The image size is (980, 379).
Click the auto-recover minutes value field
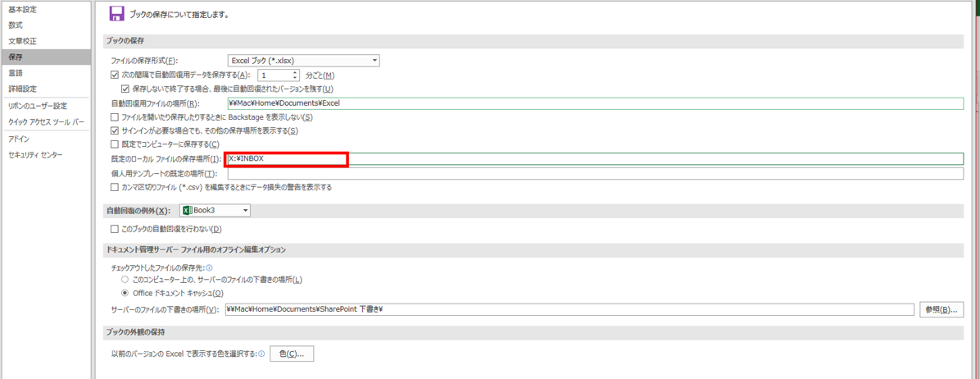coord(275,75)
